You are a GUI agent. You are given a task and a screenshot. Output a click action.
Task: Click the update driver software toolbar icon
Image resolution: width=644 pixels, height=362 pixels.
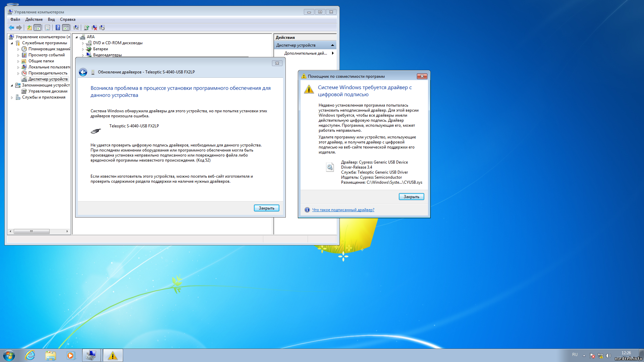click(87, 28)
